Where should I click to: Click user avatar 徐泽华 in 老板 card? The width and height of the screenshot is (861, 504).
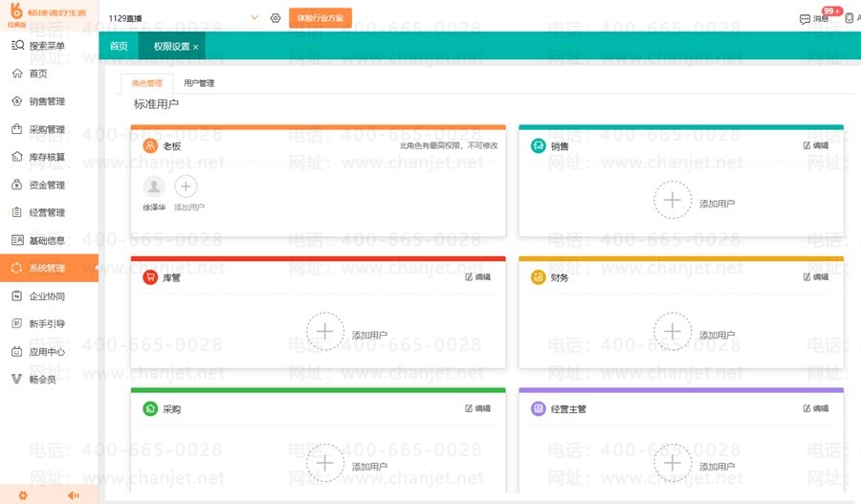pyautogui.click(x=154, y=186)
